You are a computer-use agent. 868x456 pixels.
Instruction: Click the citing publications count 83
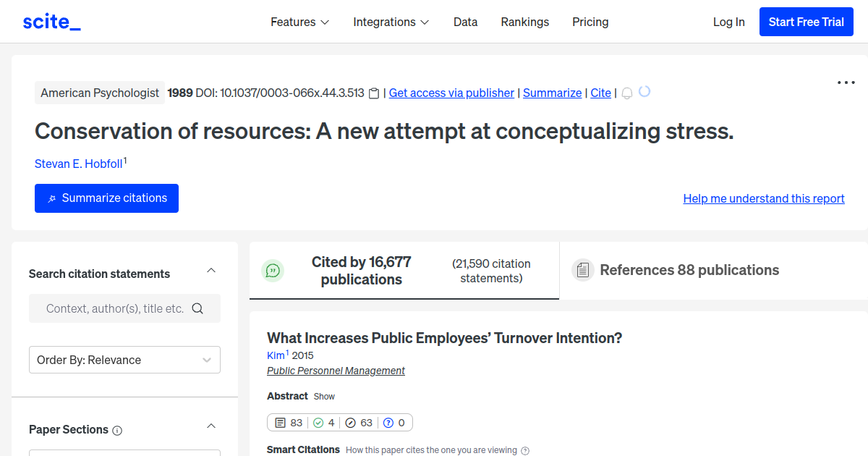tap(289, 423)
